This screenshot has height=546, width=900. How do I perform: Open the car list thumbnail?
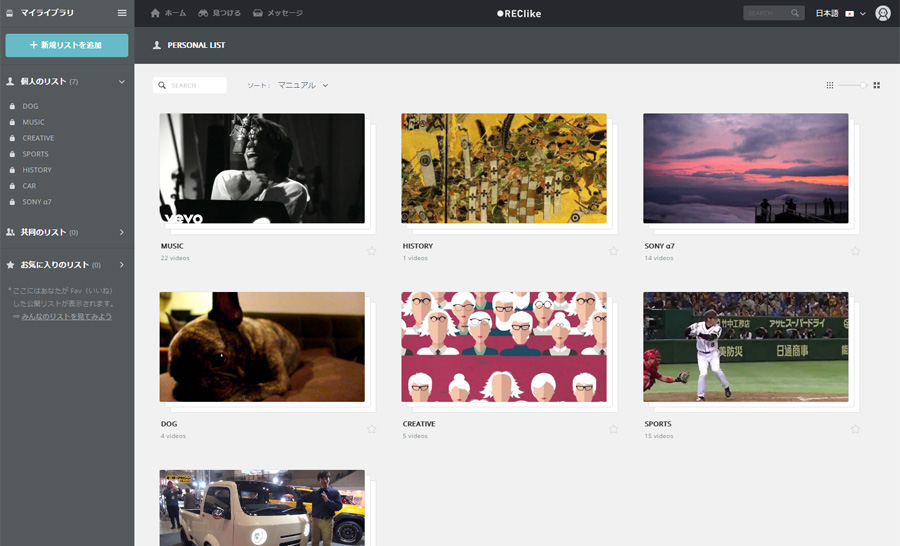pos(262,508)
